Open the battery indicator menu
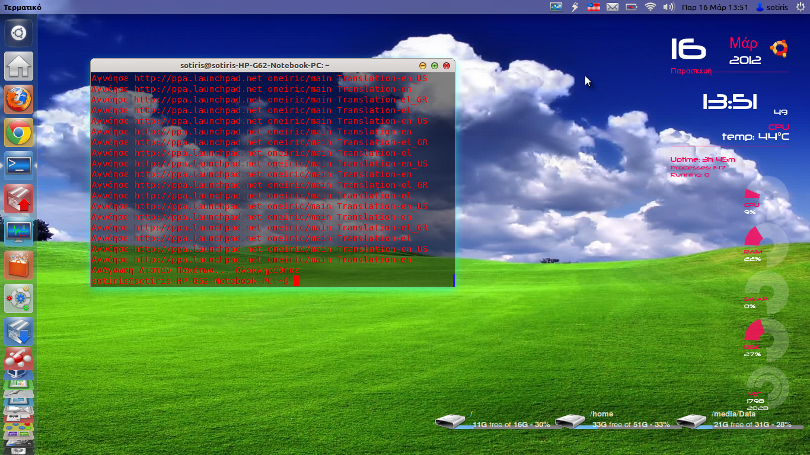 pyautogui.click(x=631, y=7)
